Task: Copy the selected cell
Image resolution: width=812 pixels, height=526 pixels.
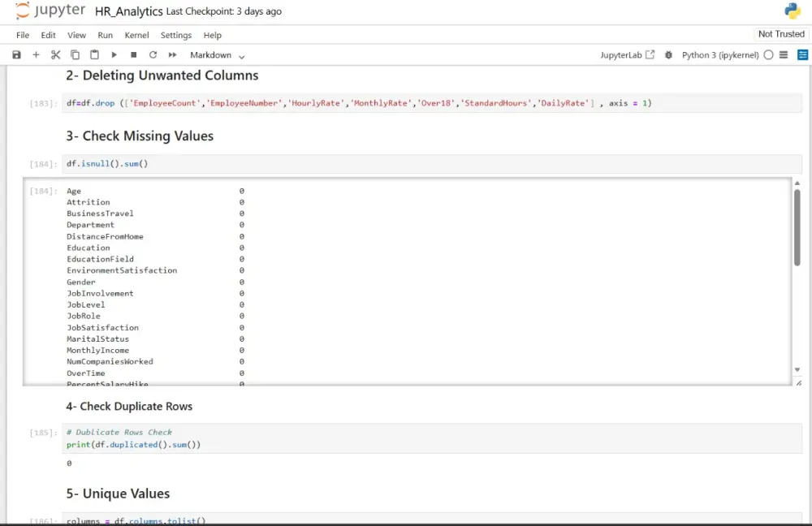Action: tap(75, 54)
